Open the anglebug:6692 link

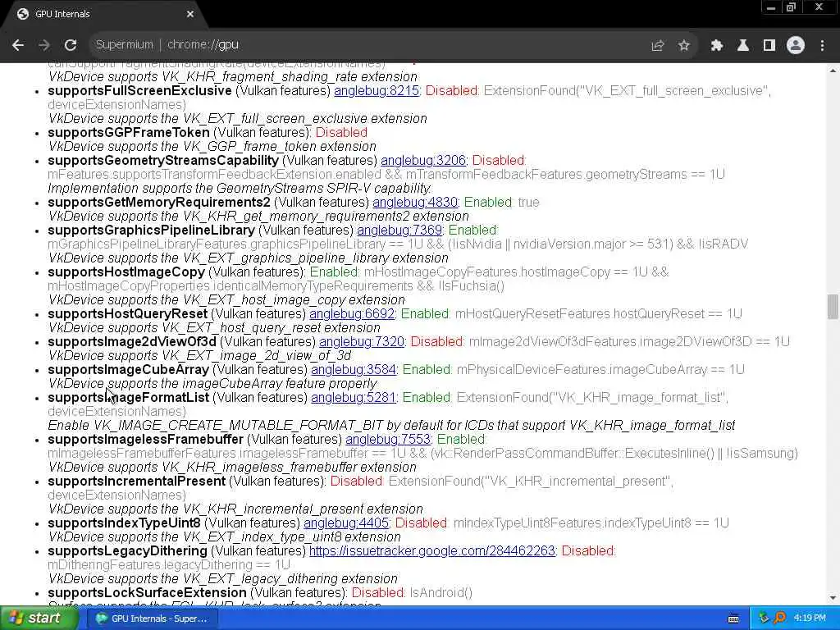(351, 313)
